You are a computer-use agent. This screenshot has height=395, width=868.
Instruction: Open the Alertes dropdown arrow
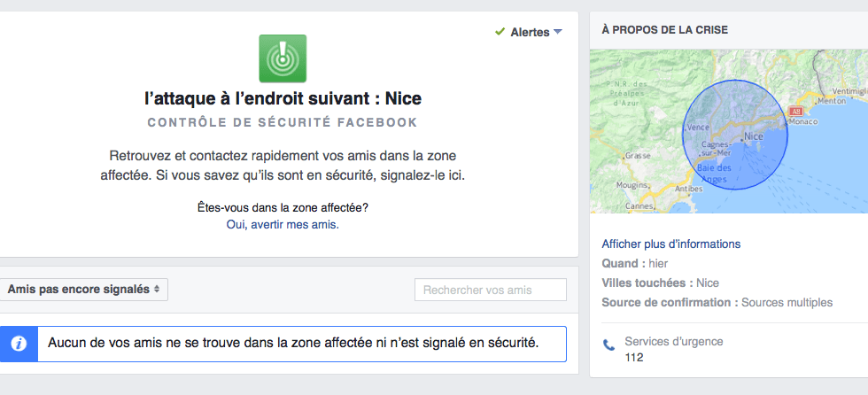pyautogui.click(x=558, y=32)
